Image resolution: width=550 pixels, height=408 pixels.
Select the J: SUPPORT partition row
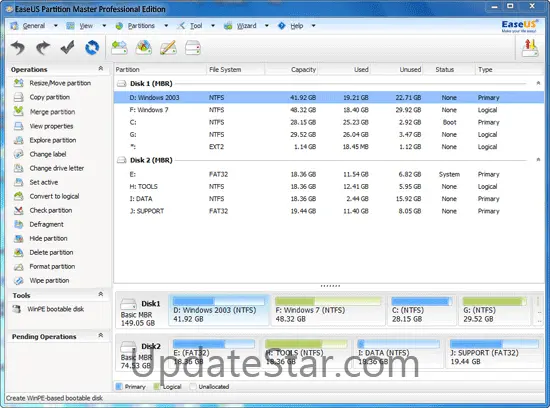pyautogui.click(x=329, y=211)
